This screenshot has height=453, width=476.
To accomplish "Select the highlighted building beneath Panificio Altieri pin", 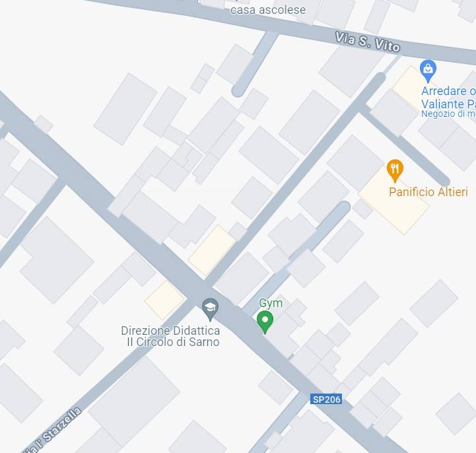I will (394, 205).
